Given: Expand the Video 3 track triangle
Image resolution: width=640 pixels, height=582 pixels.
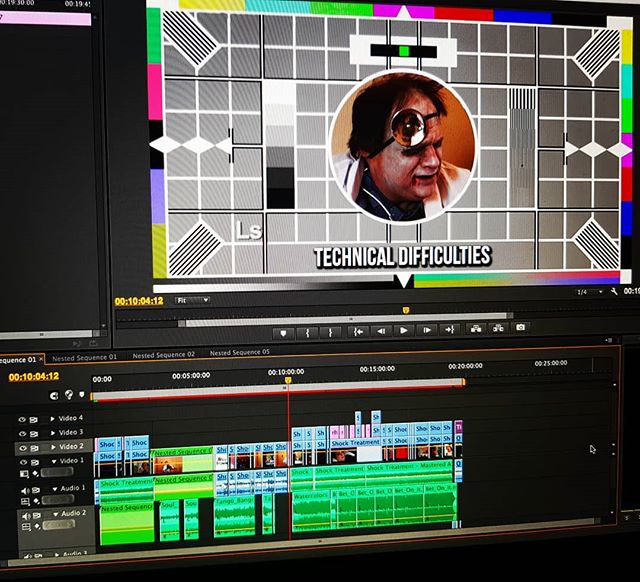Looking at the screenshot, I should [52, 433].
